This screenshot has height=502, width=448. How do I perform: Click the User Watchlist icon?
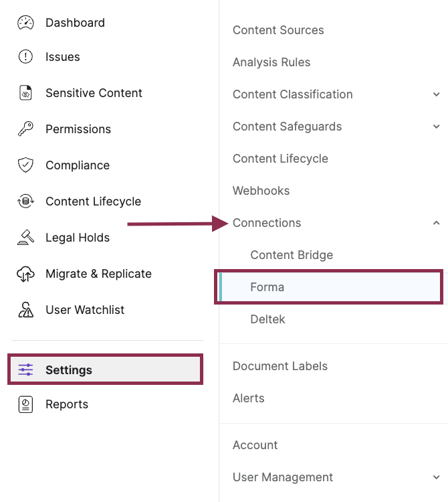[x=25, y=310]
